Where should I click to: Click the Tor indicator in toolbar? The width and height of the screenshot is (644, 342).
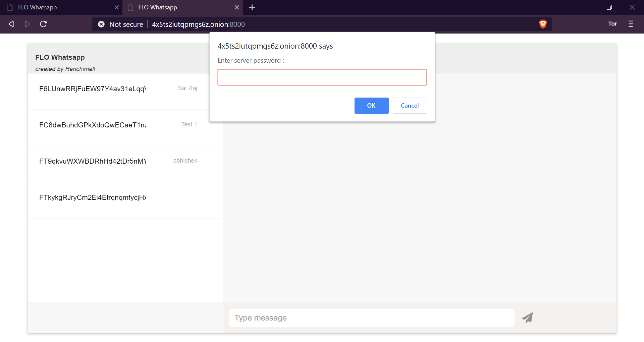[x=612, y=24]
